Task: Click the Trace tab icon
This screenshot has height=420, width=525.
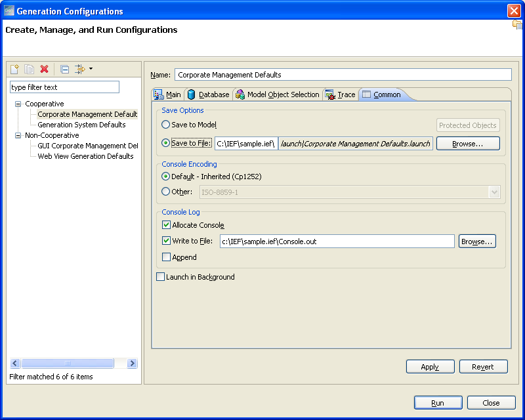Action: pos(330,94)
